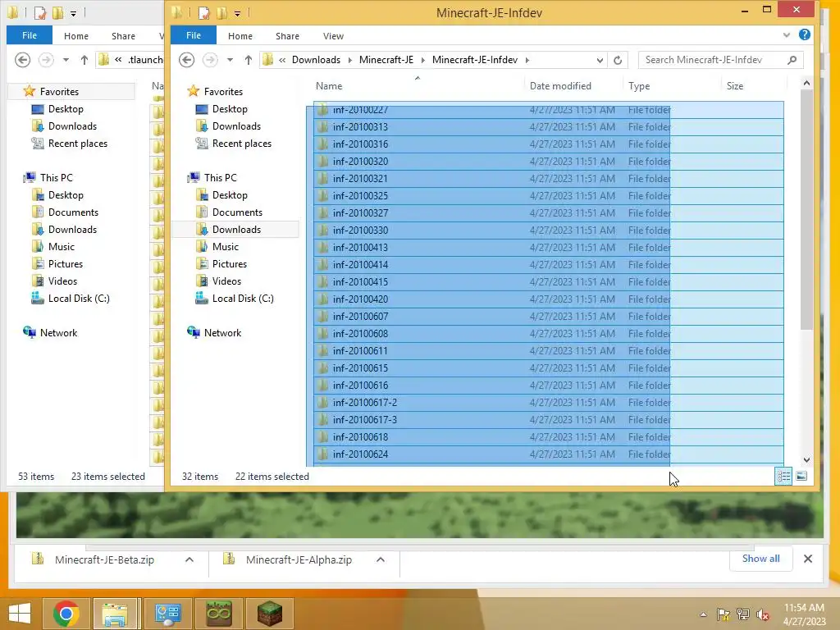The width and height of the screenshot is (840, 630).
Task: Go up one level in .tlauncher window
Action: point(84,60)
